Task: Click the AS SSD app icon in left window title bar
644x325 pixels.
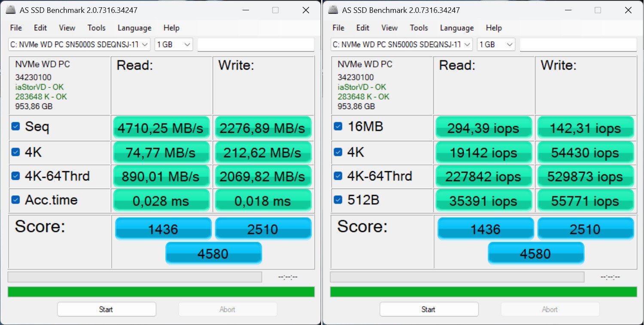Action: tap(12, 10)
